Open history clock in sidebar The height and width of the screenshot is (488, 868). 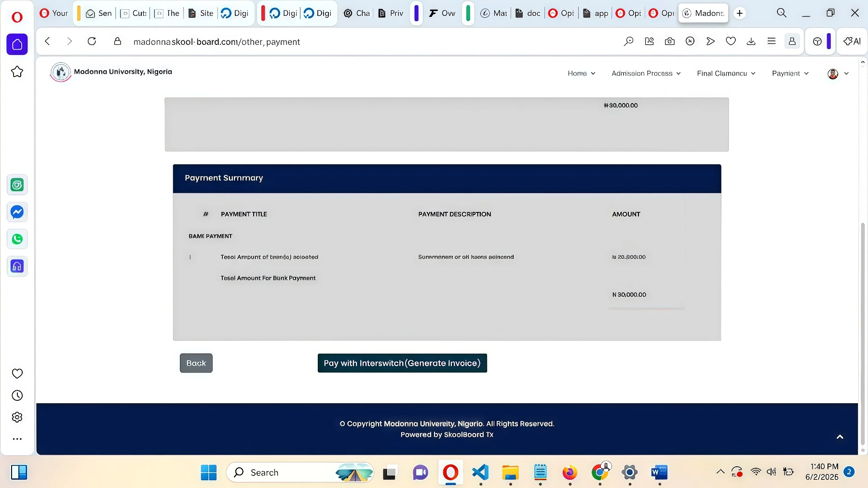tap(17, 396)
